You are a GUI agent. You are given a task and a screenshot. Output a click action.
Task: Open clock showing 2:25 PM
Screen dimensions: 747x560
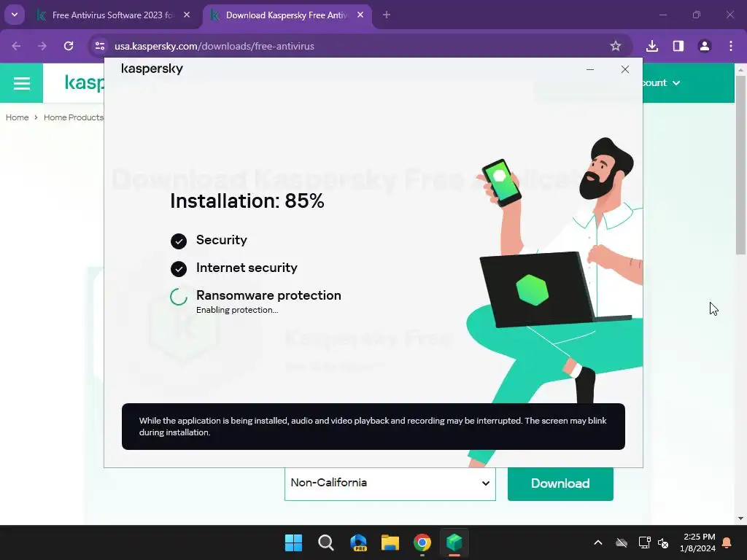click(x=698, y=542)
